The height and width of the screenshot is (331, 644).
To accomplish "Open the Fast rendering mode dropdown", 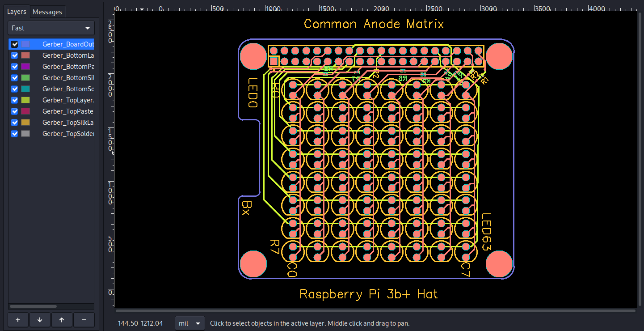I will point(51,28).
